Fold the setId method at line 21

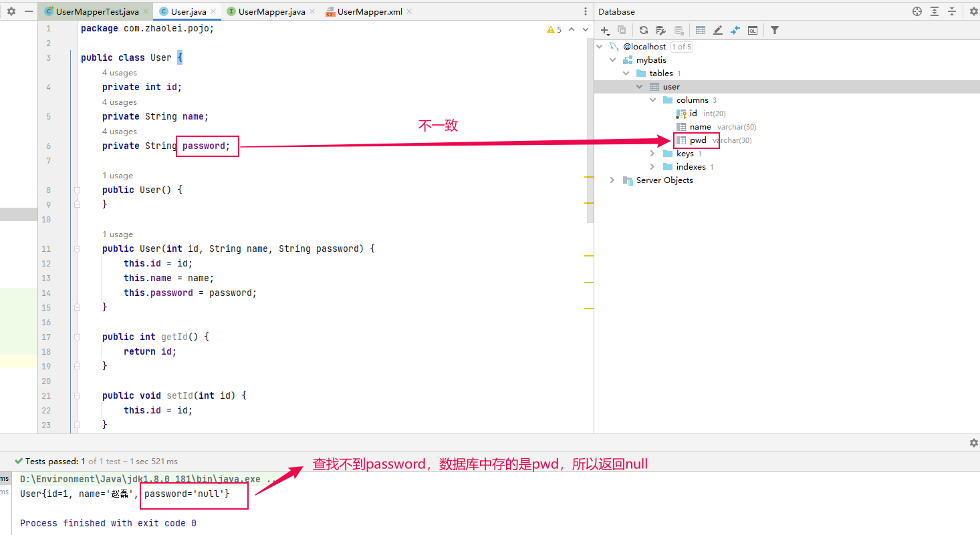coord(77,395)
